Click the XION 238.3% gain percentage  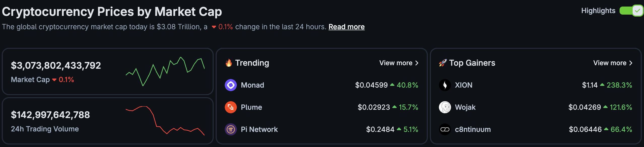(x=619, y=85)
